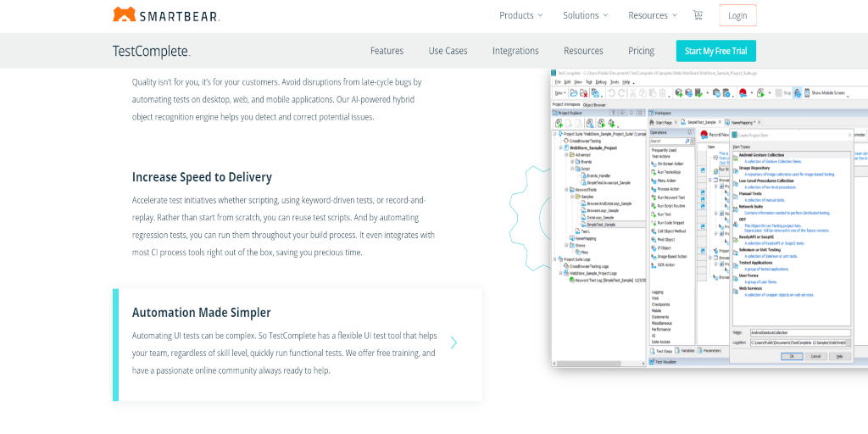The width and height of the screenshot is (868, 434).
Task: Click the red Record icon in main toolbar
Action: pos(743,93)
